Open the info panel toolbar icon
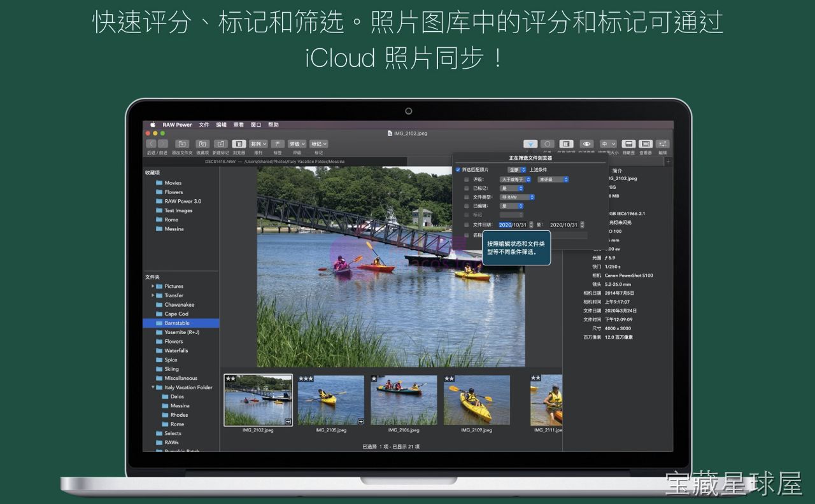 (x=566, y=144)
